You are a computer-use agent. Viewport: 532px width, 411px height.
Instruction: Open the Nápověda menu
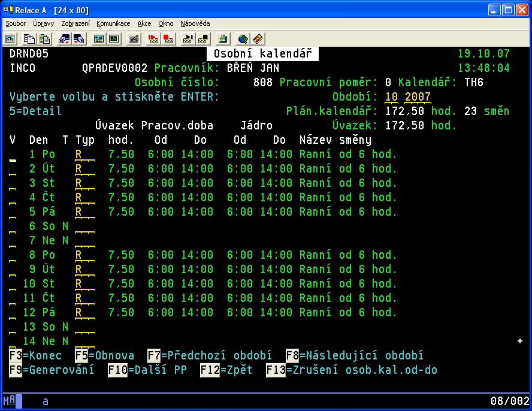pyautogui.click(x=195, y=23)
